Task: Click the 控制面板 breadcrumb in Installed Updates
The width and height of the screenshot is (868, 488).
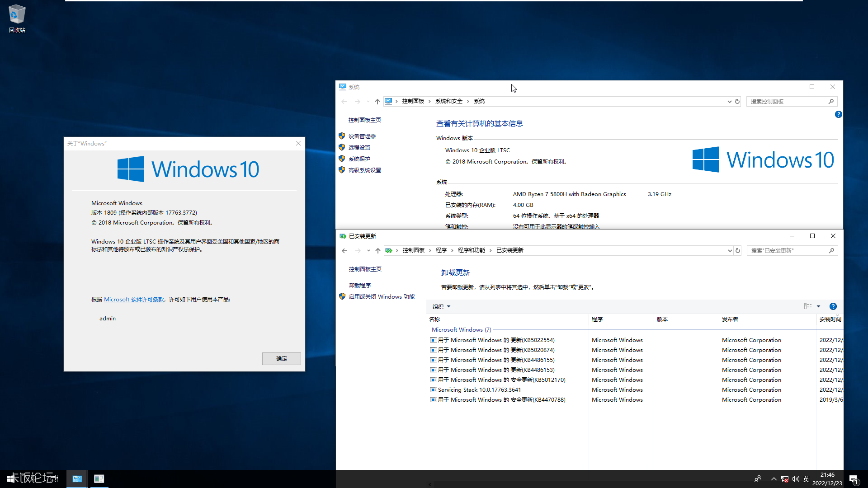Action: [x=413, y=250]
